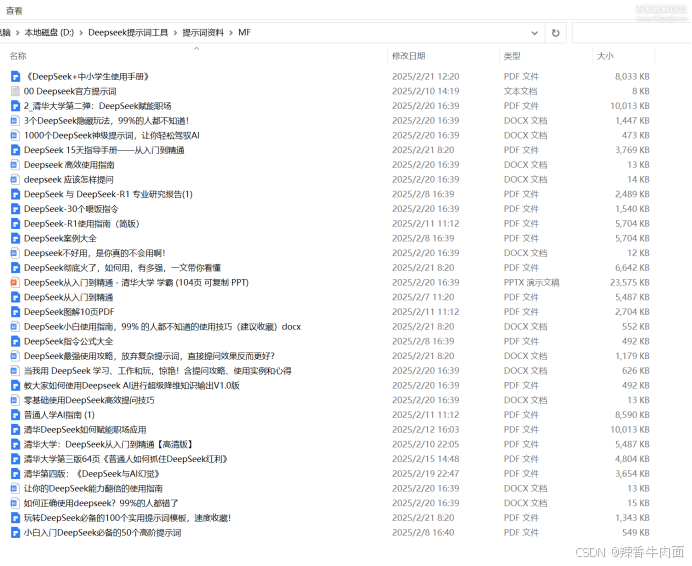Click PDF icon of 清华DeepSeek如何赋能职场应用
The image size is (692, 566).
tap(15, 430)
